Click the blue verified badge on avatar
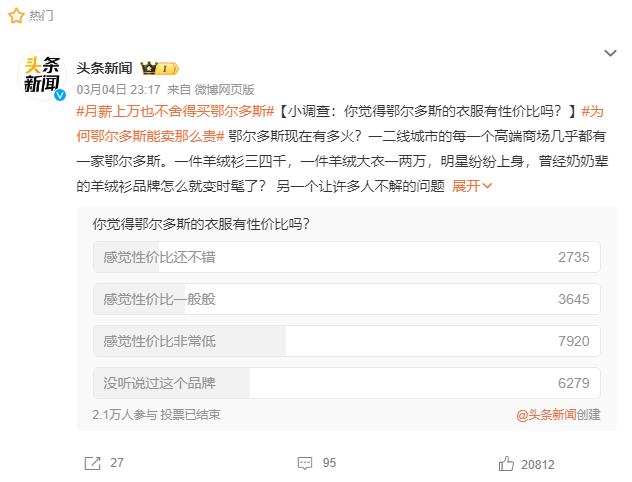The height and width of the screenshot is (482, 632). 60,93
